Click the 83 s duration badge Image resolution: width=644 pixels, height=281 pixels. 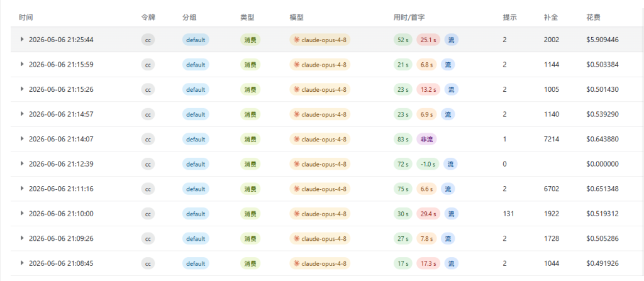point(403,140)
